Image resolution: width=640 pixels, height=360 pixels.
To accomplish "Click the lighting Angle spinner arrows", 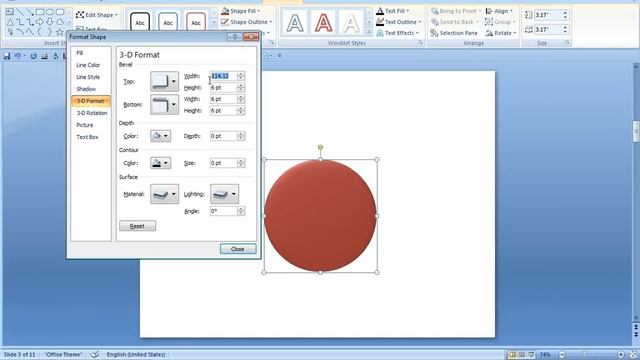I will click(241, 211).
